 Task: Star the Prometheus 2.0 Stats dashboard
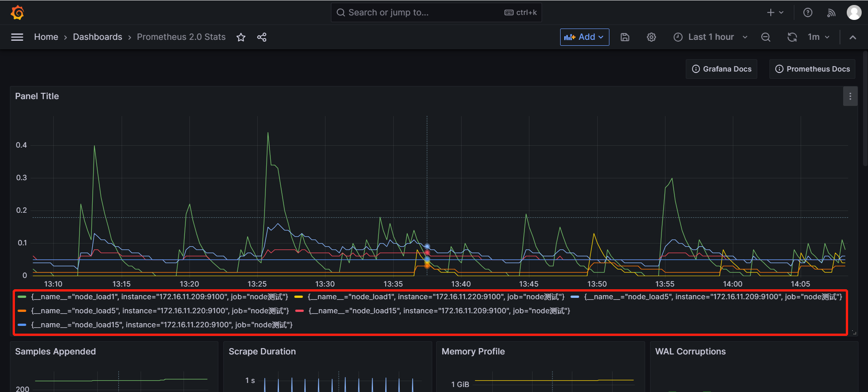pyautogui.click(x=241, y=37)
